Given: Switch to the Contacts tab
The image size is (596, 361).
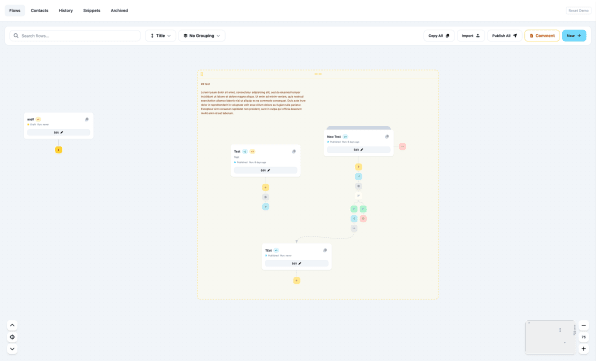Looking at the screenshot, I should 40,11.
